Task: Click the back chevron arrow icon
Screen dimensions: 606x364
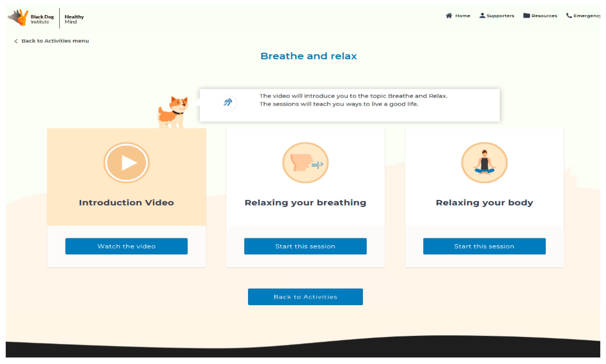Action: 16,41
